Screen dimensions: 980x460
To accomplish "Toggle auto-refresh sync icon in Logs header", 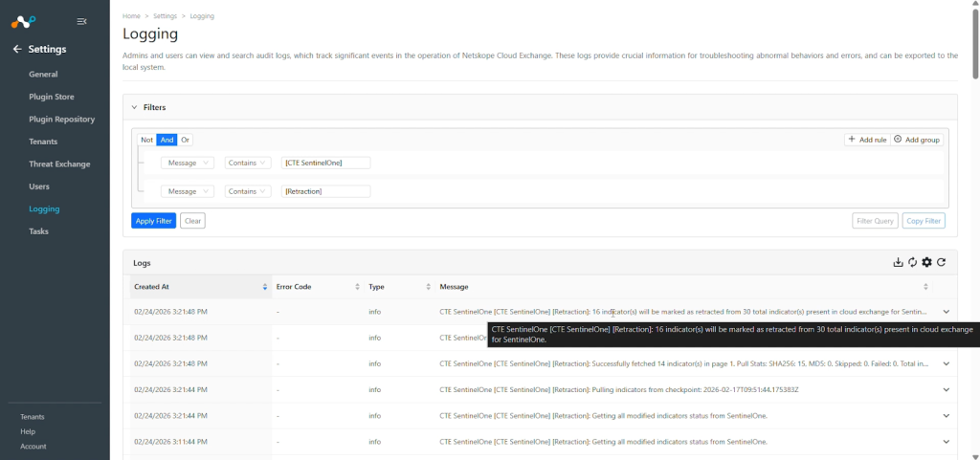I will [912, 262].
